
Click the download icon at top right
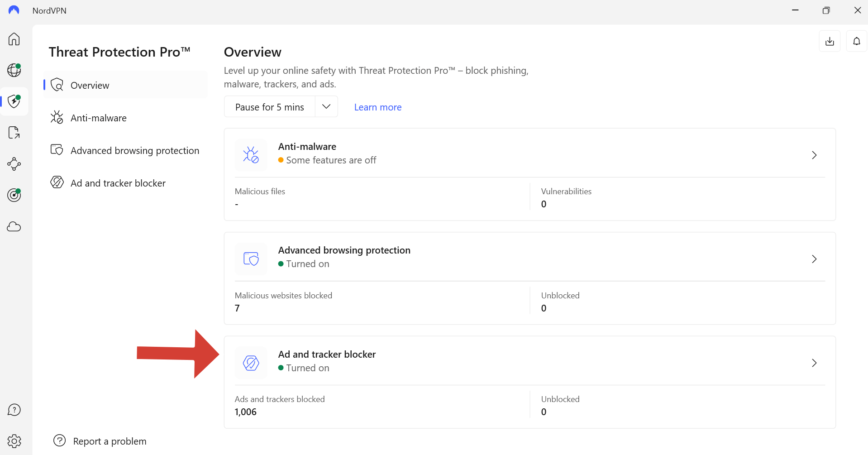[830, 41]
